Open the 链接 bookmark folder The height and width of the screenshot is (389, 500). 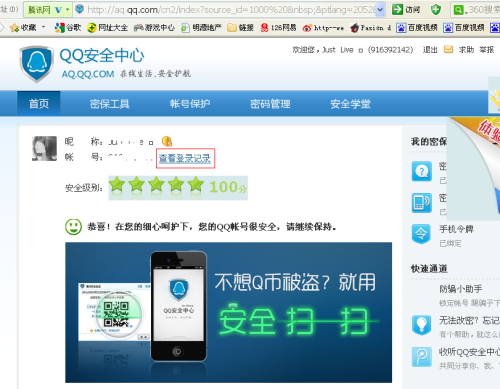[x=240, y=28]
